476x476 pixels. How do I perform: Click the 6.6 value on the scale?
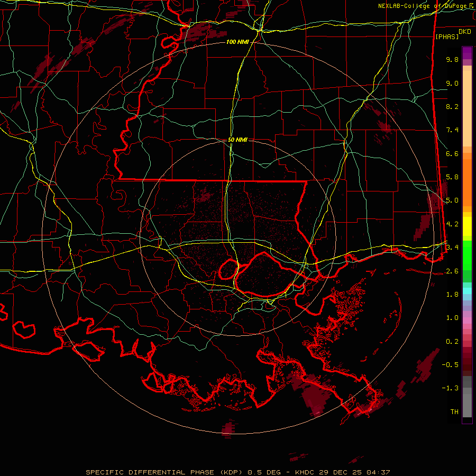[452, 153]
